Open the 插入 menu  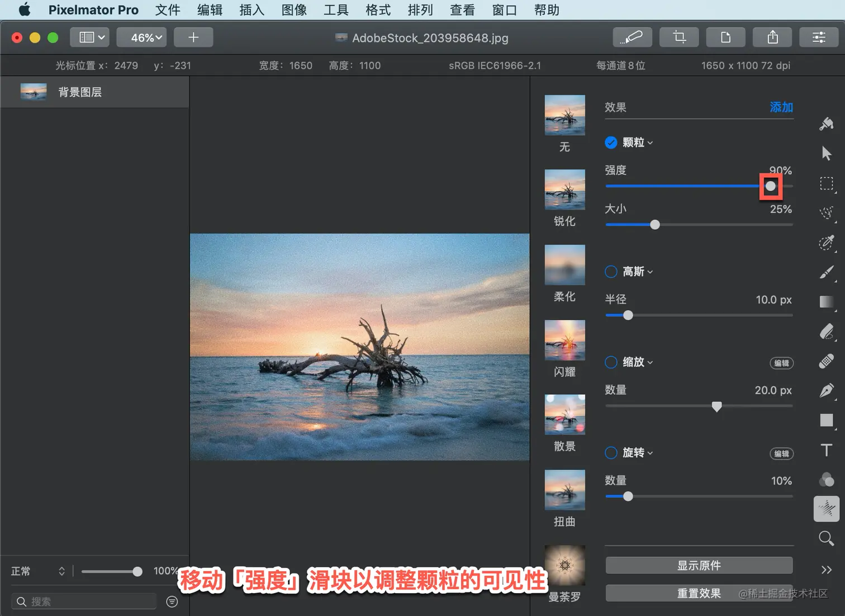(252, 10)
